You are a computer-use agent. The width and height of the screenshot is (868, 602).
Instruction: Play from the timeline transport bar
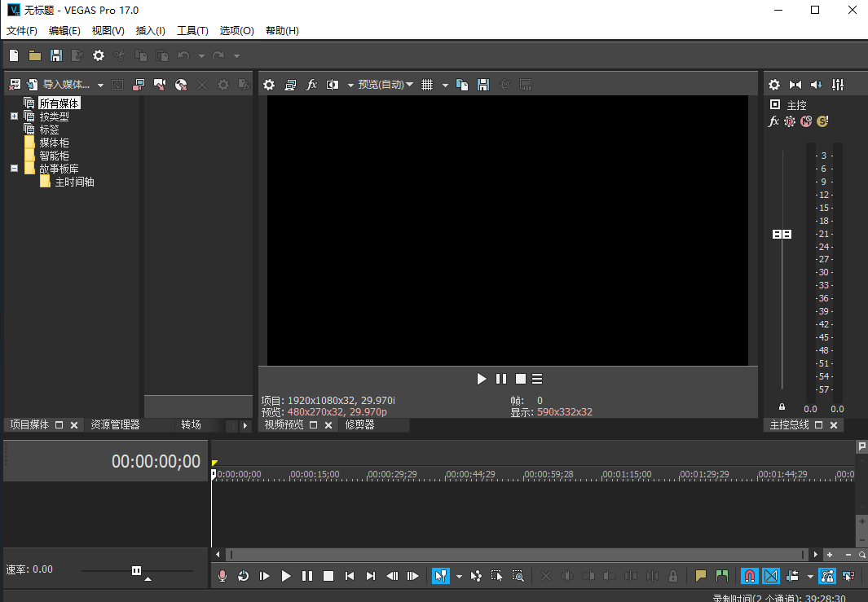[x=285, y=576]
